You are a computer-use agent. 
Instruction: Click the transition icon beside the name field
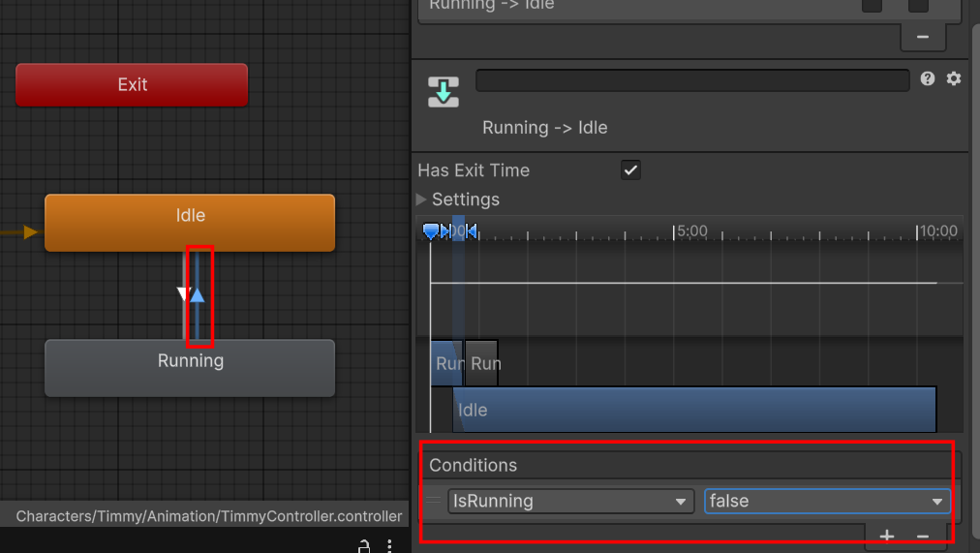pyautogui.click(x=444, y=92)
